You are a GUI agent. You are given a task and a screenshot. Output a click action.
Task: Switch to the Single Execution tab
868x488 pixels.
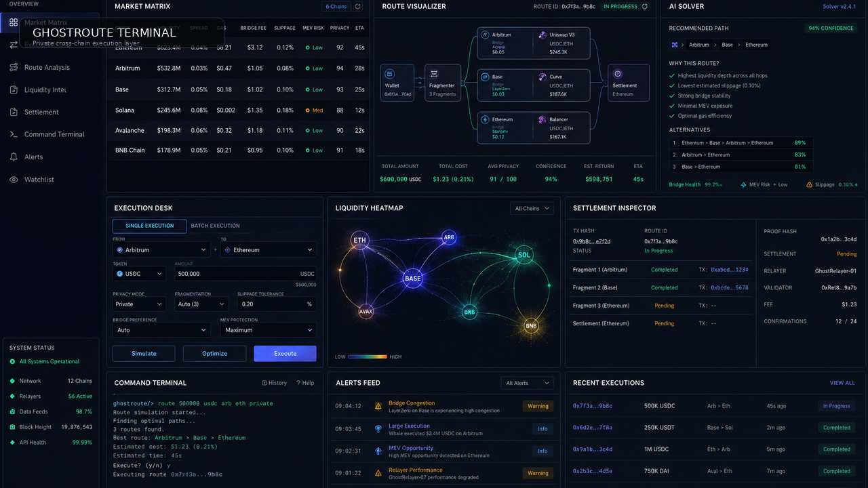(150, 226)
